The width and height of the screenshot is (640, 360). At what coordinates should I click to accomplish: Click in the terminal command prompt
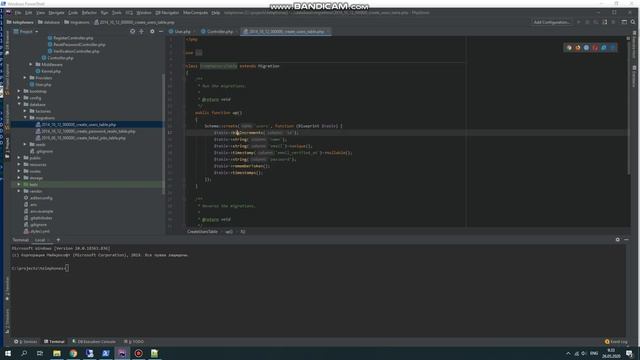[x=67, y=268]
